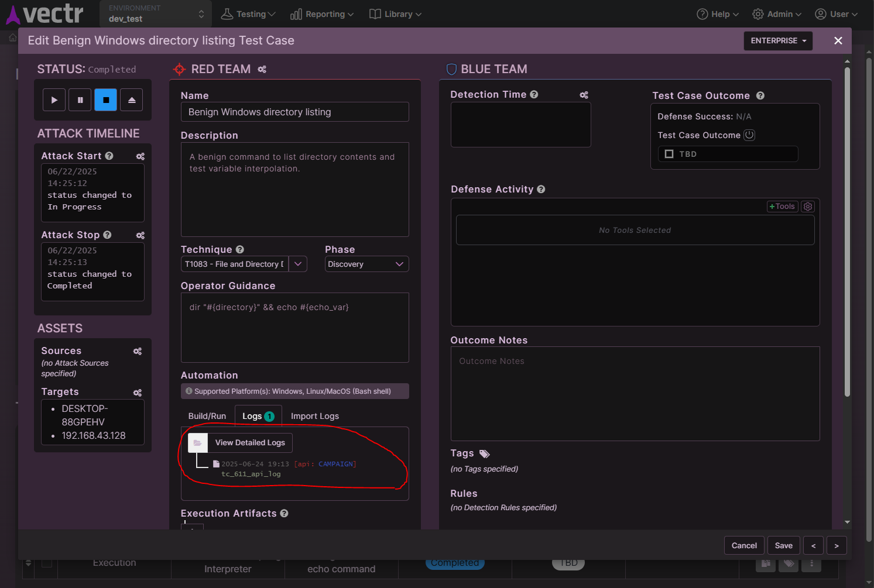Click the View Detailed Logs button
Image resolution: width=874 pixels, height=588 pixels.
tap(251, 442)
